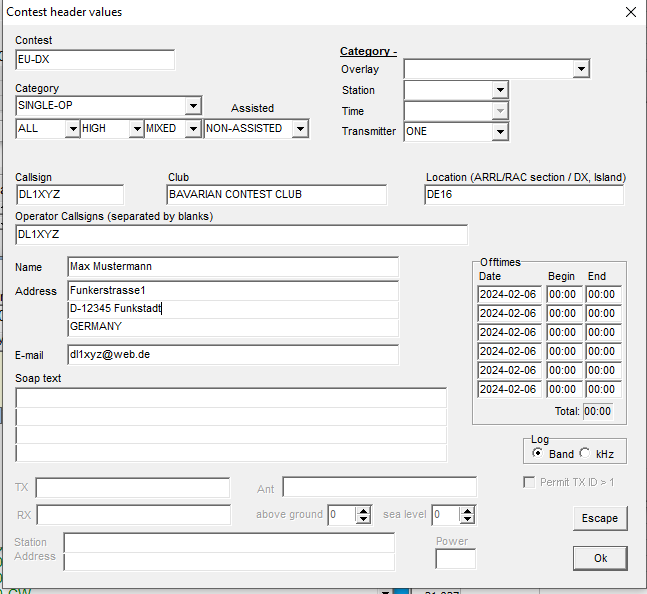The height and width of the screenshot is (594, 647).
Task: Toggle the Permit TX ID > 1 checkbox
Action: click(530, 483)
